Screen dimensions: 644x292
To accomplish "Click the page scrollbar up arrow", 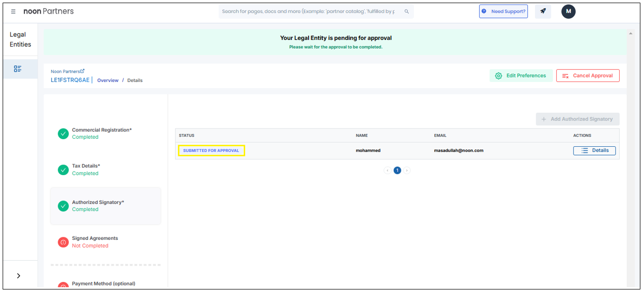I will (x=631, y=33).
